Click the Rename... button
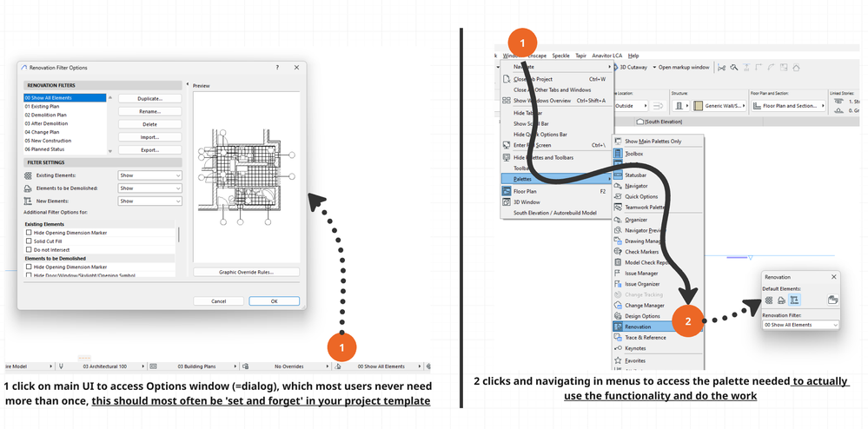The height and width of the screenshot is (429, 868). point(150,111)
